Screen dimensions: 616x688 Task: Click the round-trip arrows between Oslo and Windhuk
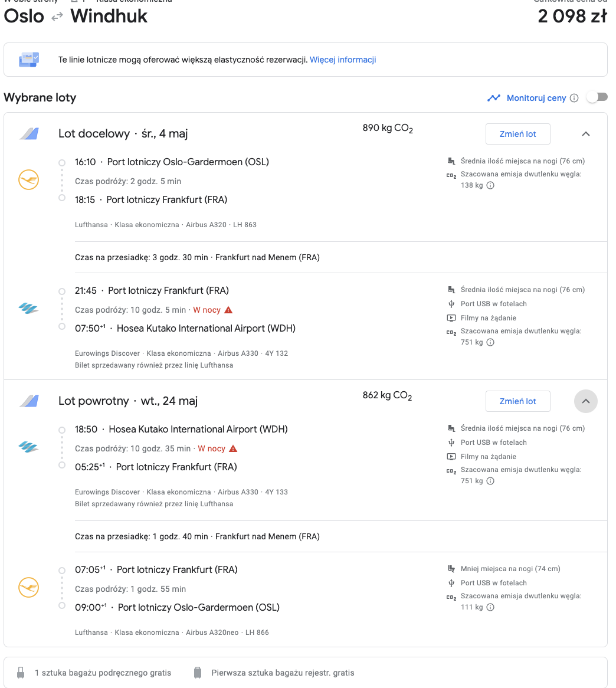pyautogui.click(x=57, y=17)
